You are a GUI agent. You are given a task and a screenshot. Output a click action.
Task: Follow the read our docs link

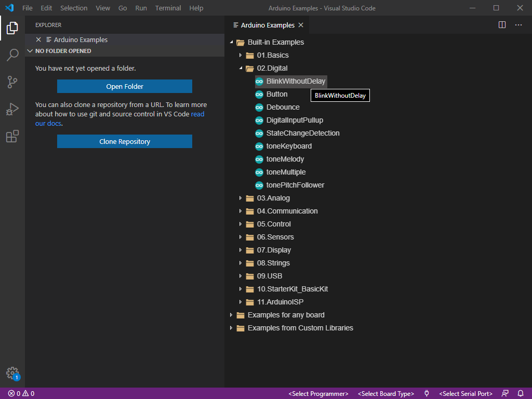pos(198,114)
